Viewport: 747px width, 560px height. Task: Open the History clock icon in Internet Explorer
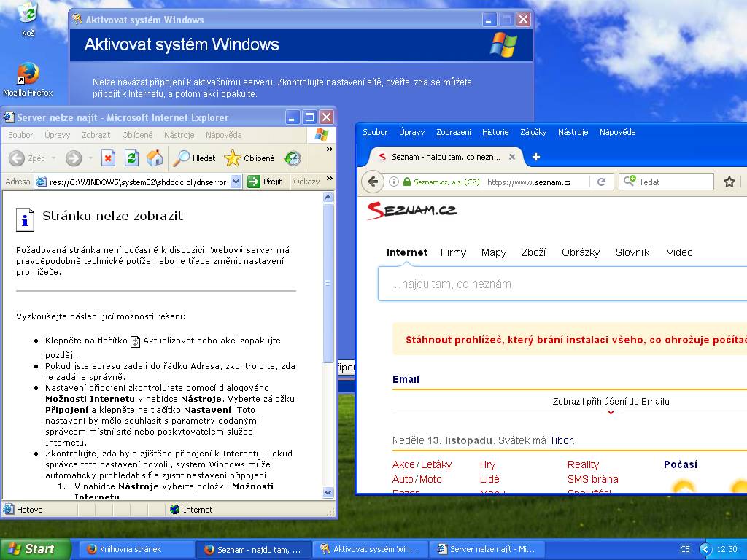[292, 158]
